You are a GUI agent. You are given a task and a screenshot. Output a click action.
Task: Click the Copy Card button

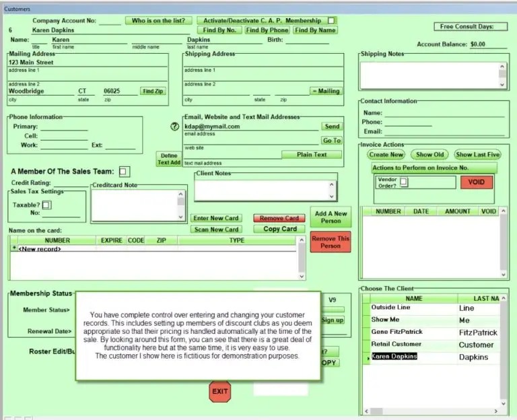coord(279,229)
